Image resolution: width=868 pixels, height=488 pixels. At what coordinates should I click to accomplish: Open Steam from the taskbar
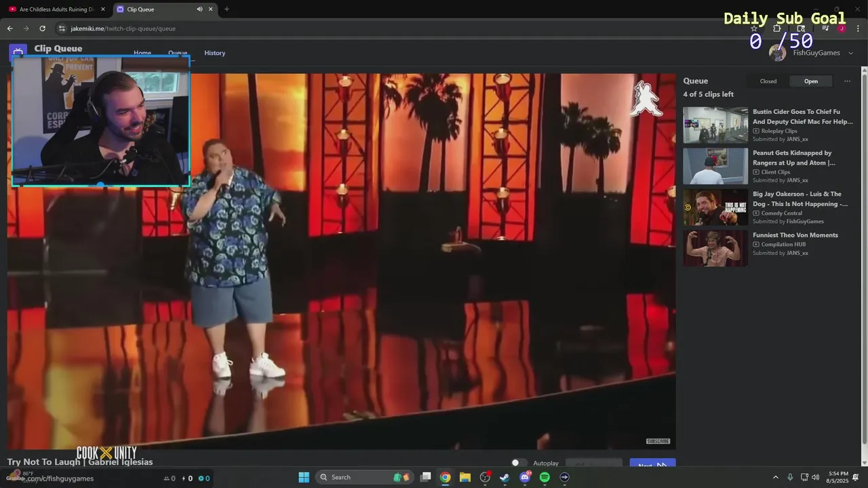[505, 477]
